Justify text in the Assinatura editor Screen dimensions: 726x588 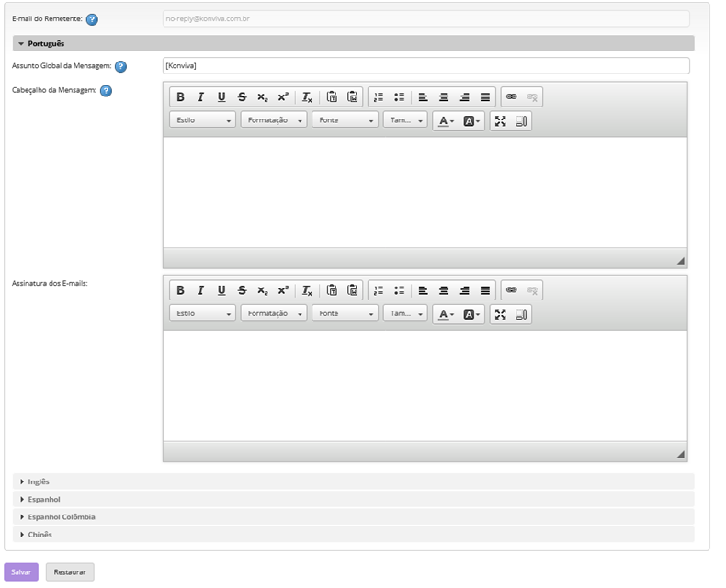click(x=485, y=290)
